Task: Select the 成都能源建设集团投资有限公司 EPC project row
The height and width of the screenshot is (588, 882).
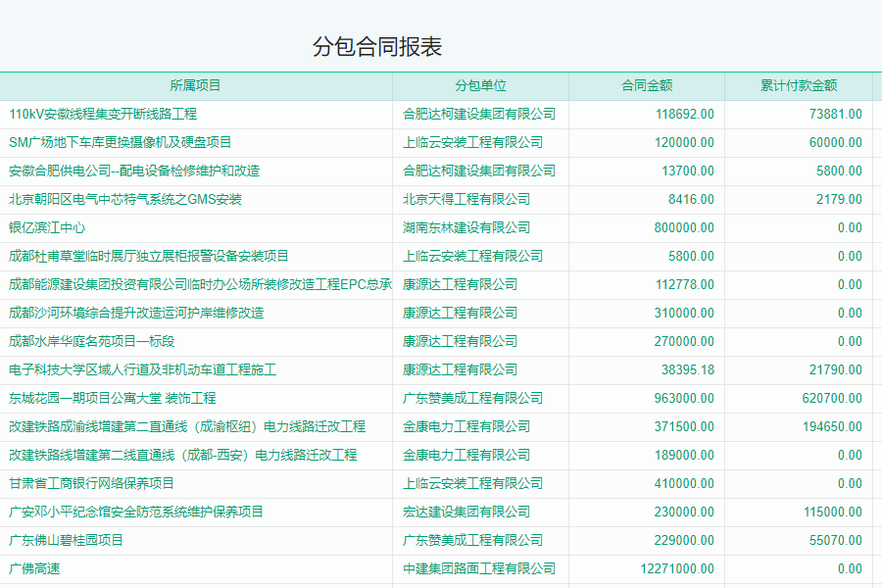Action: [200, 285]
